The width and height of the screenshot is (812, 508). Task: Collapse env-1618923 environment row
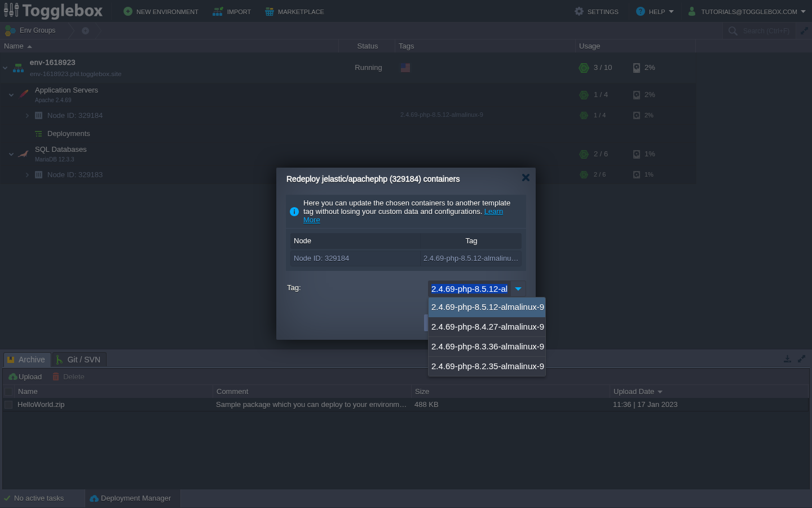tap(5, 68)
